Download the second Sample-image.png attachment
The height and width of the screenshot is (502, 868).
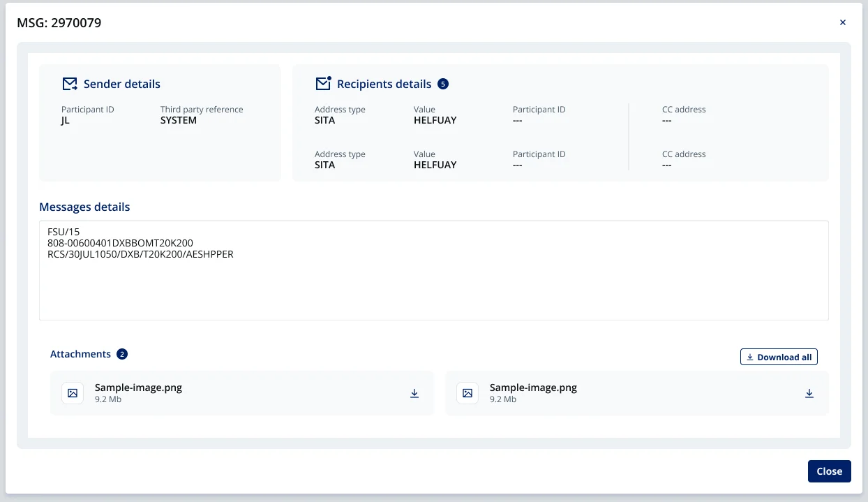(x=809, y=393)
